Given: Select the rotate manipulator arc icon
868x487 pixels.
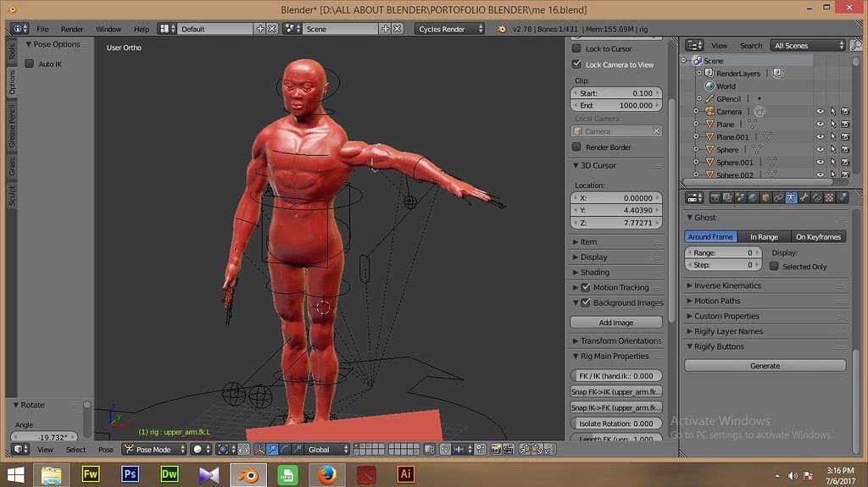Looking at the screenshot, I should click(285, 450).
